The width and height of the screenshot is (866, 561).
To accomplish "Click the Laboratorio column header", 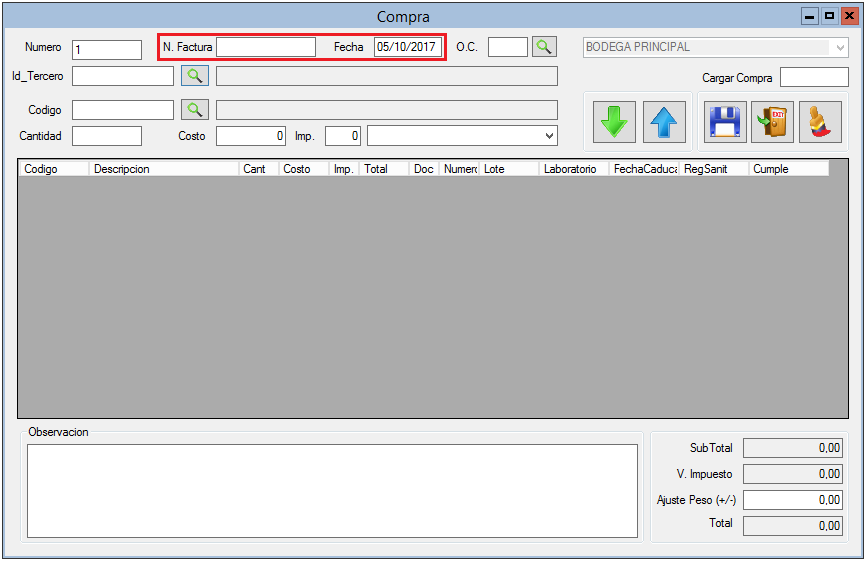I will pos(573,169).
